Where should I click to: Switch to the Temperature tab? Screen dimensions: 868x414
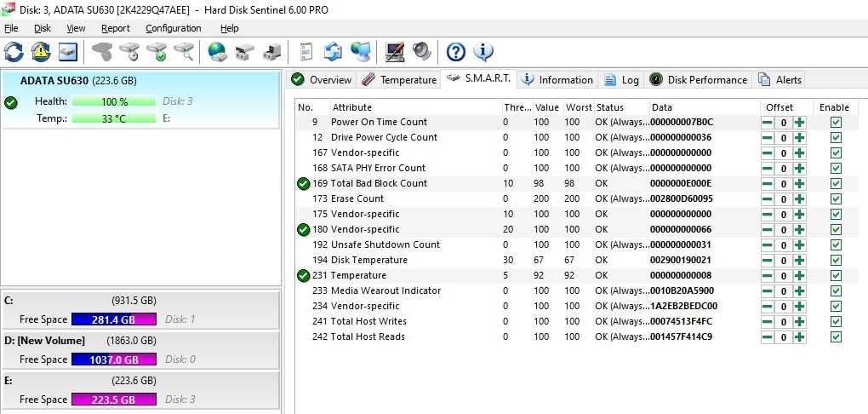coord(398,80)
